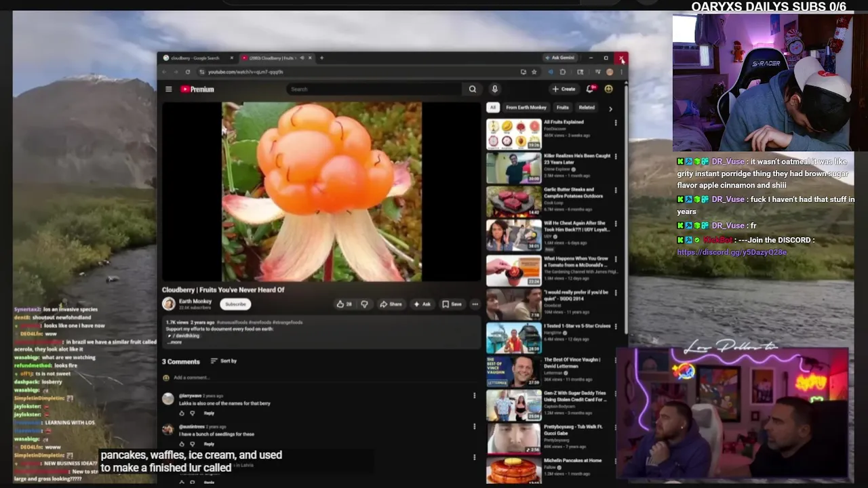The image size is (868, 488).
Task: Open the Create button menu
Action: [564, 89]
